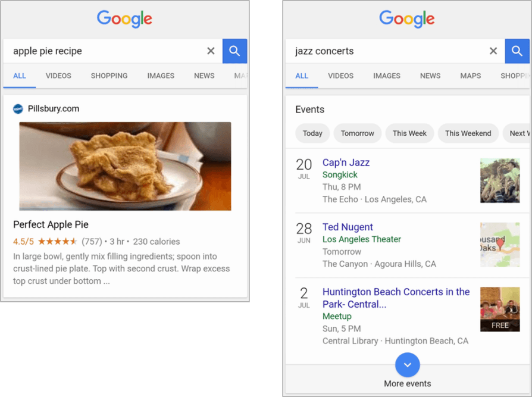Filter events by Tomorrow
This screenshot has width=532, height=397.
pyautogui.click(x=357, y=133)
